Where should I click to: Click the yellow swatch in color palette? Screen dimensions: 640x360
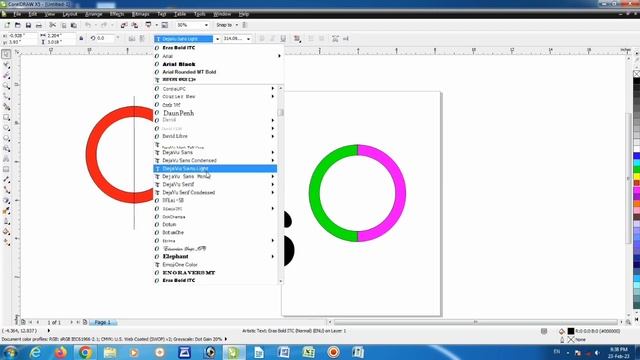pos(636,176)
